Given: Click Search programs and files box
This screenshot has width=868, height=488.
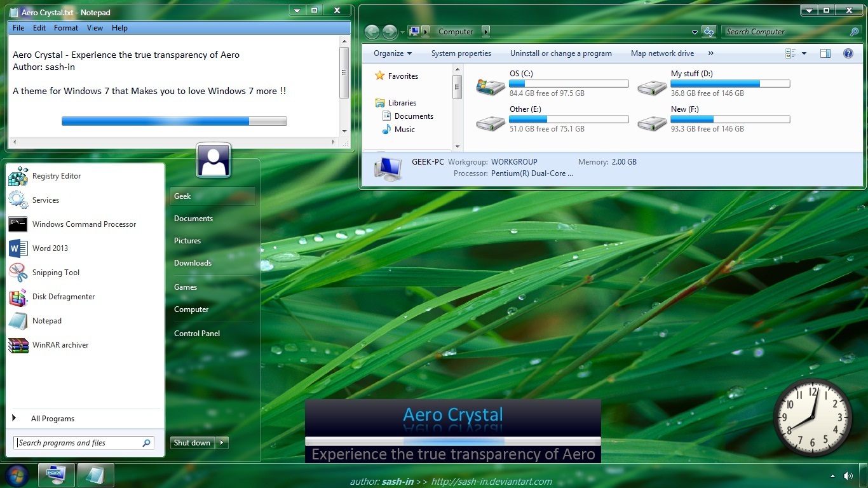Looking at the screenshot, I should point(84,443).
